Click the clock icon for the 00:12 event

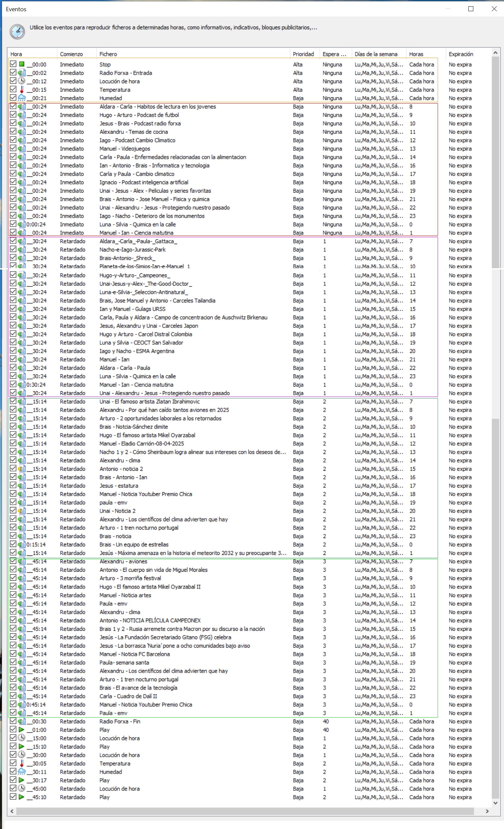[21, 81]
